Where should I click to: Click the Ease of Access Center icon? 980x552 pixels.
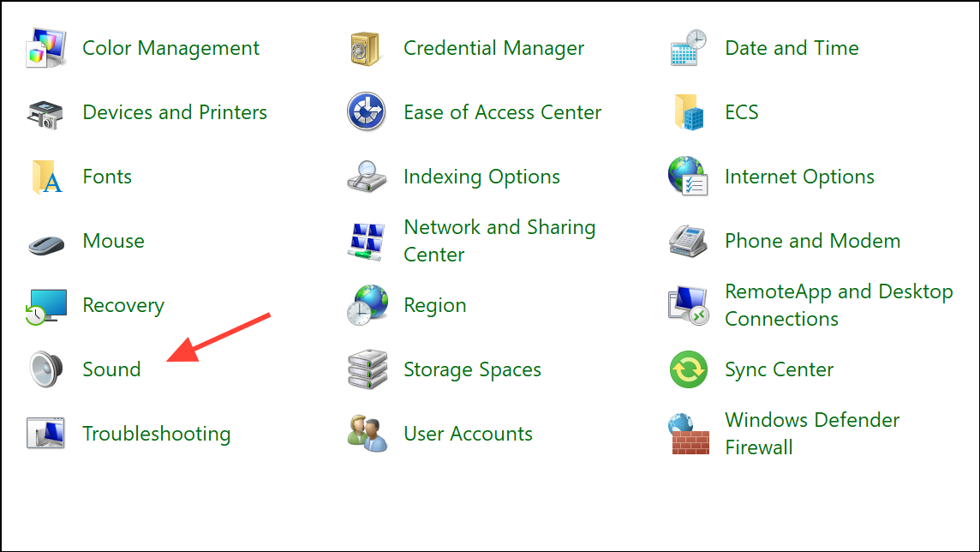point(367,112)
